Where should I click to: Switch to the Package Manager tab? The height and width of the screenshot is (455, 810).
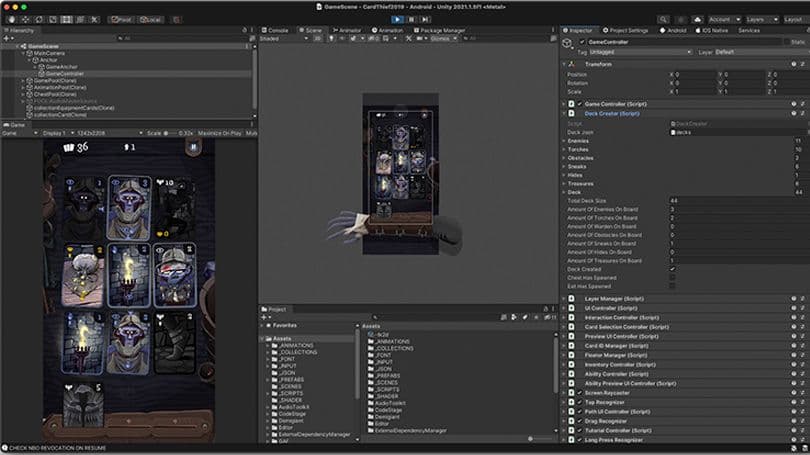pyautogui.click(x=439, y=30)
